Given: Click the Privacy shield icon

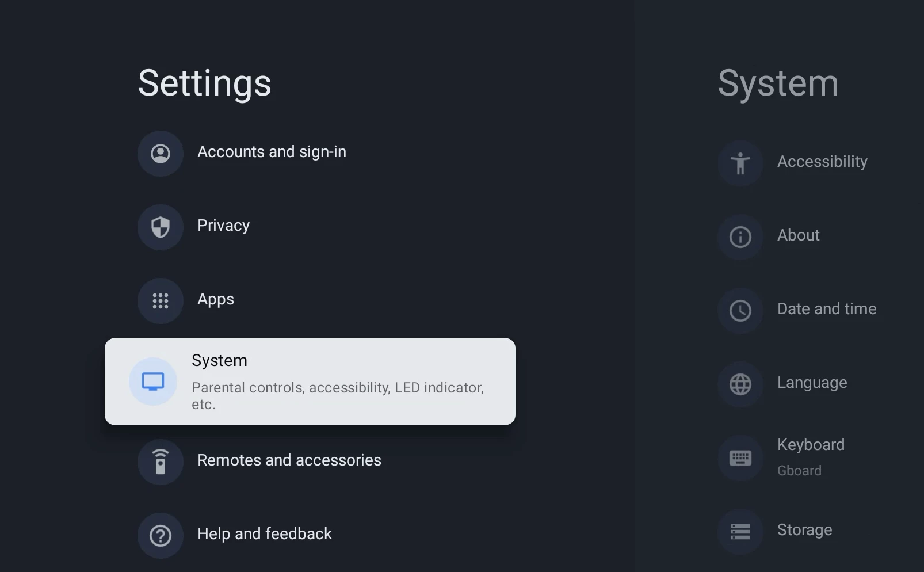Looking at the screenshot, I should (x=161, y=227).
